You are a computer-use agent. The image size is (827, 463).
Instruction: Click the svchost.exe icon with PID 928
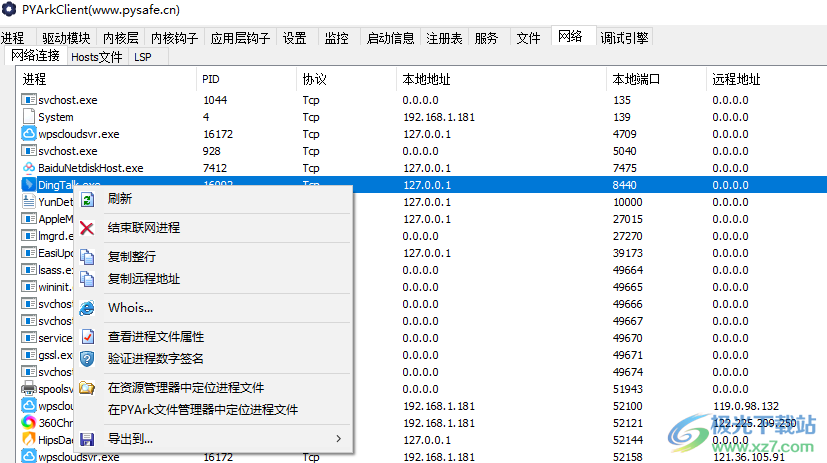pyautogui.click(x=28, y=151)
